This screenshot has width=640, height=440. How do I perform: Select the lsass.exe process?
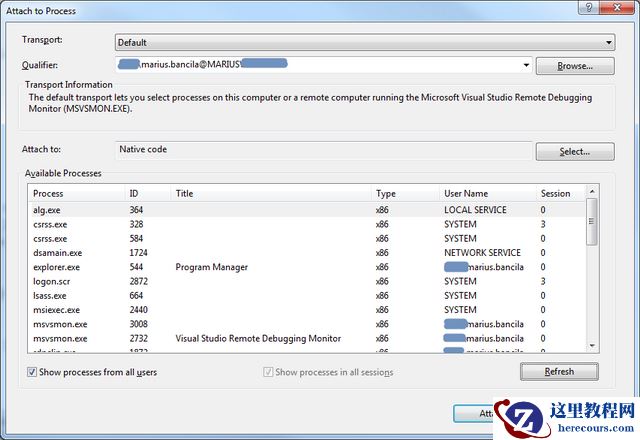coord(306,296)
